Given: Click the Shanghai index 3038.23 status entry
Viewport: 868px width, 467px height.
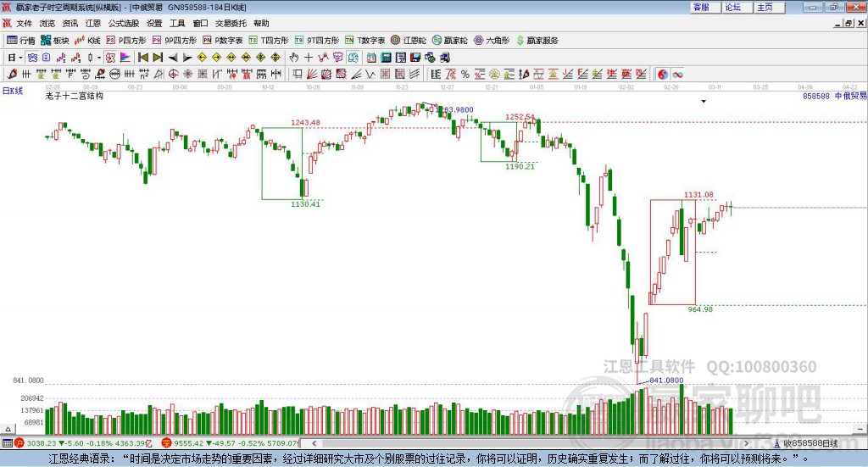Looking at the screenshot, I should click(x=83, y=443).
